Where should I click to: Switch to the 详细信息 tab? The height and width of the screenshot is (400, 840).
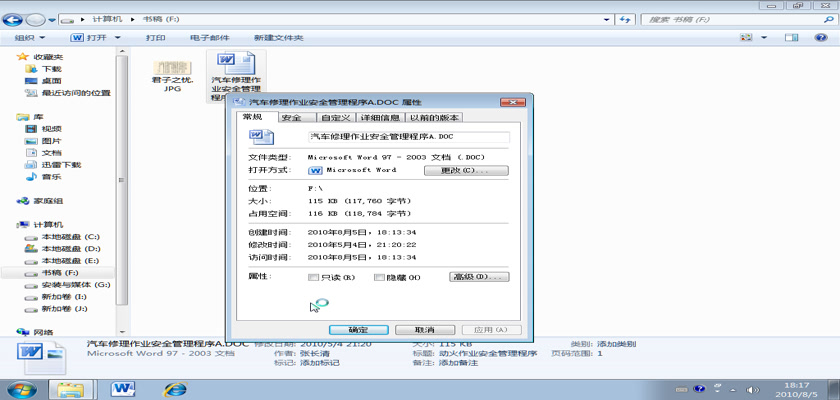[380, 118]
